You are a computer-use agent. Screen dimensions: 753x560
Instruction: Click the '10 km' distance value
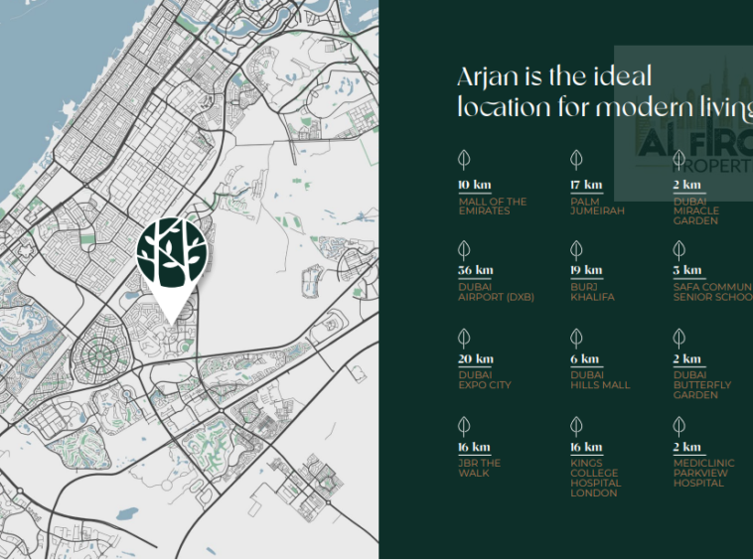[x=475, y=185]
